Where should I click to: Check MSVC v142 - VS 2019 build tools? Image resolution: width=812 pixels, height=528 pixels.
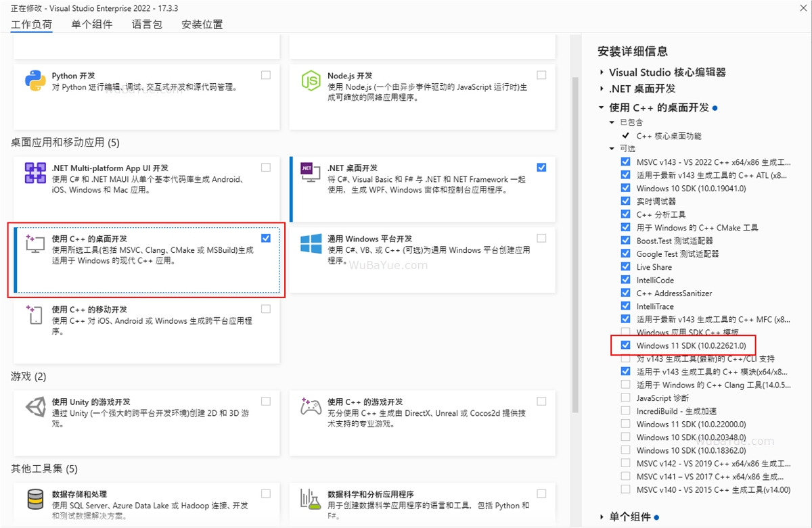point(625,464)
